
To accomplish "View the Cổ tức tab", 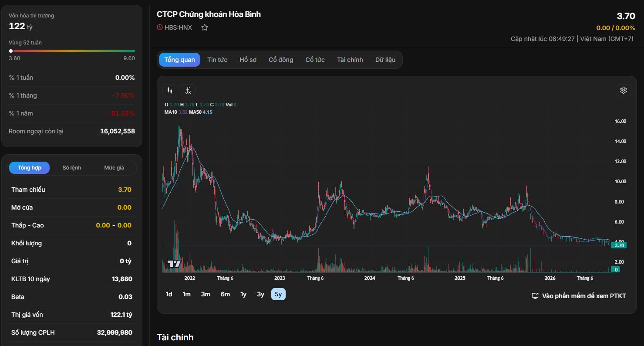I will click(315, 60).
